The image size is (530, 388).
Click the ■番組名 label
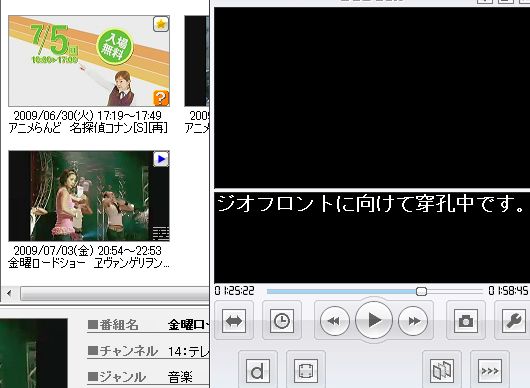click(113, 325)
